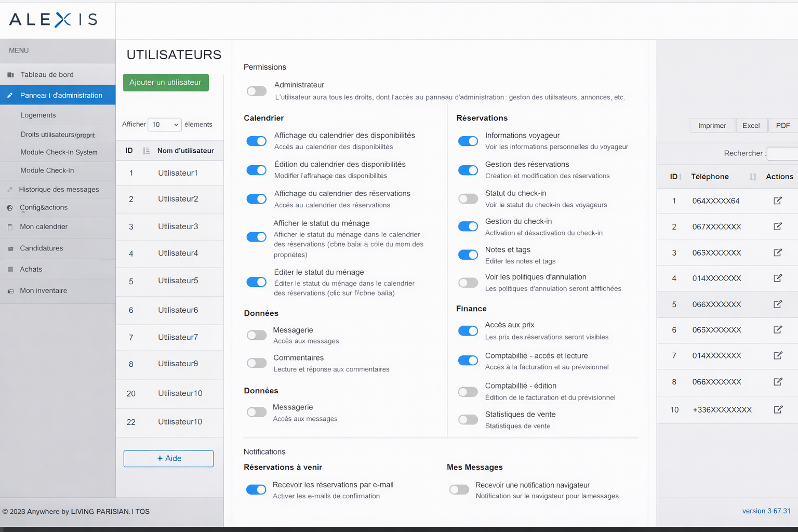
Task: Enable the Administrateur toggle
Action: click(x=257, y=91)
